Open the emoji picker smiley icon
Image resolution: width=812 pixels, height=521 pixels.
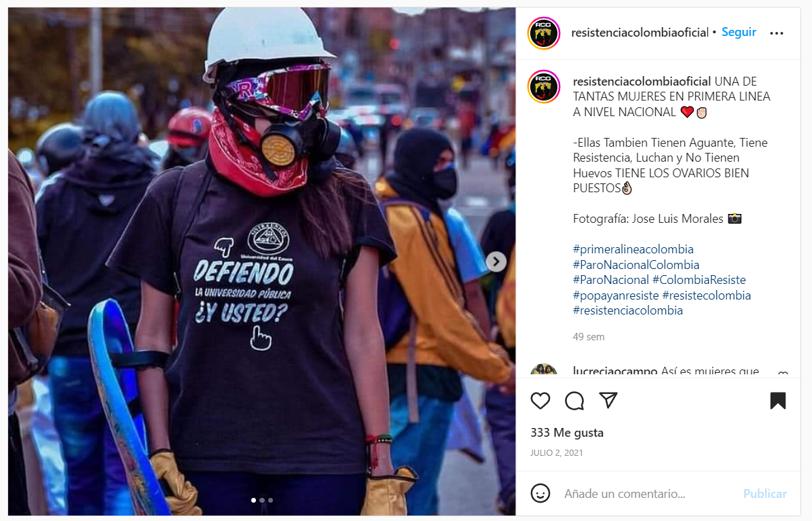(540, 493)
